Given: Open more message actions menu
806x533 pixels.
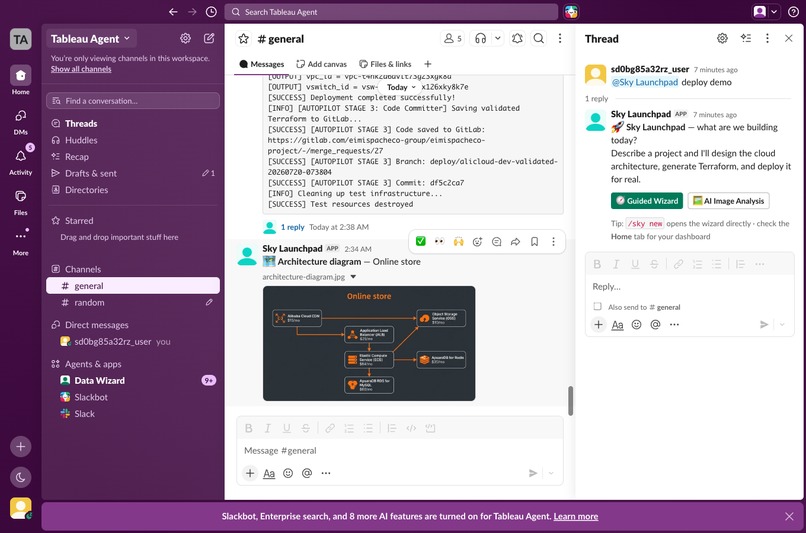Looking at the screenshot, I should point(553,242).
